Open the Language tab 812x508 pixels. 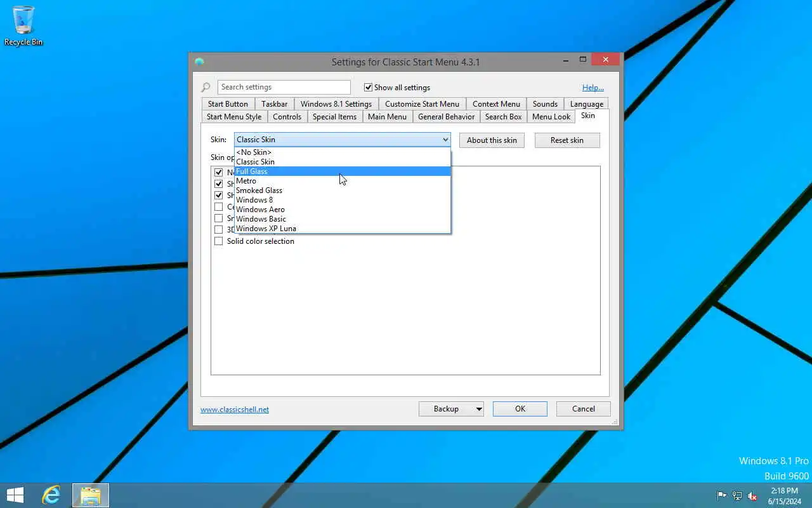[x=587, y=104]
